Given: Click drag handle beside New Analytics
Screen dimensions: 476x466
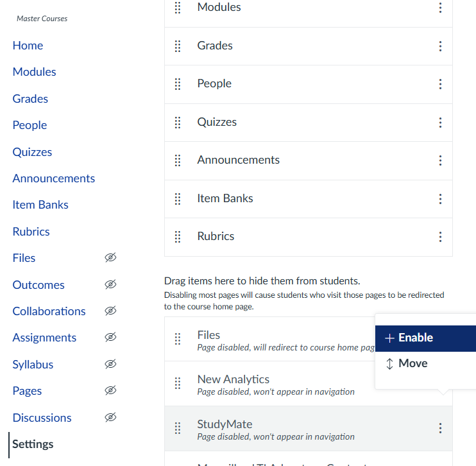Looking at the screenshot, I should (x=178, y=383).
